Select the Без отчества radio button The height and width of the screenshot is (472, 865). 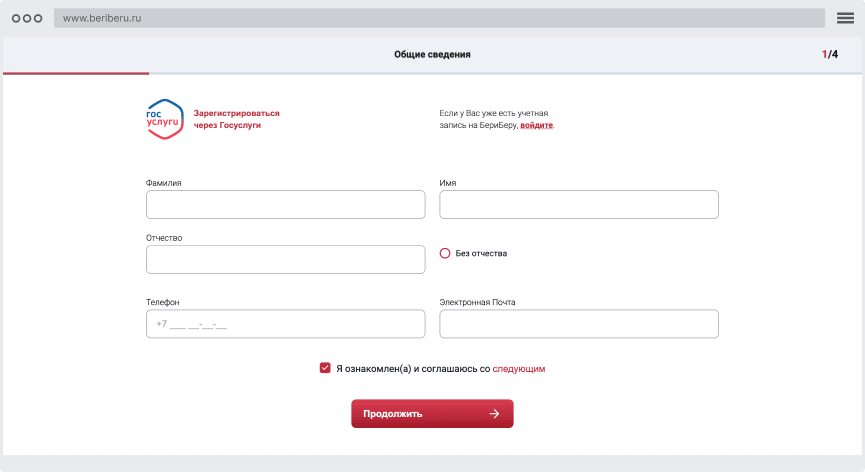[445, 254]
